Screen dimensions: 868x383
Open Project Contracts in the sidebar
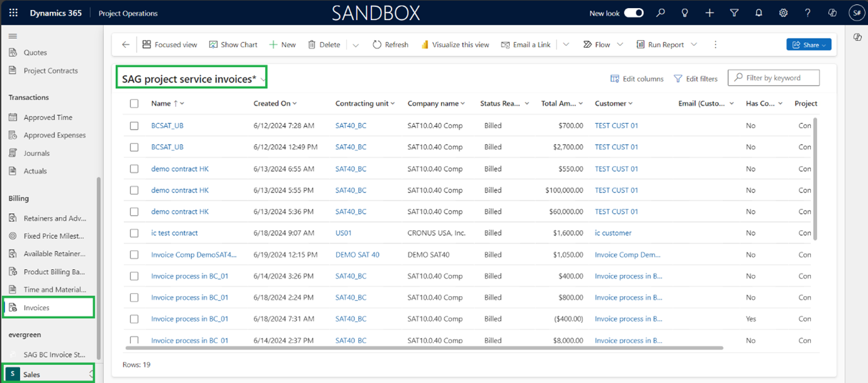click(50, 70)
